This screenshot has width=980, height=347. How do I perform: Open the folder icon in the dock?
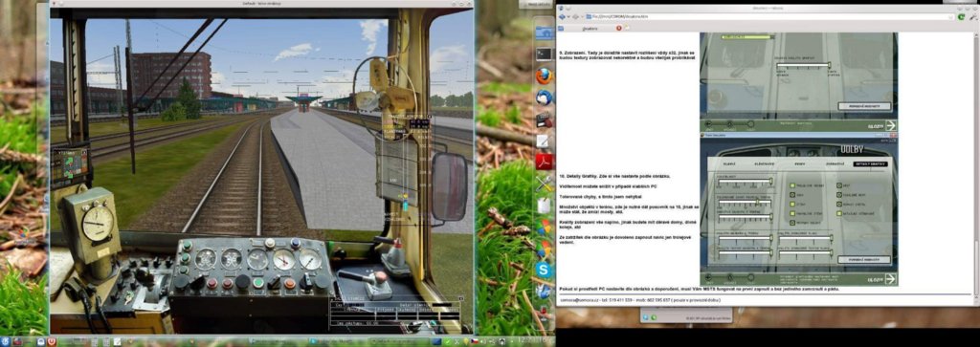tap(545, 33)
